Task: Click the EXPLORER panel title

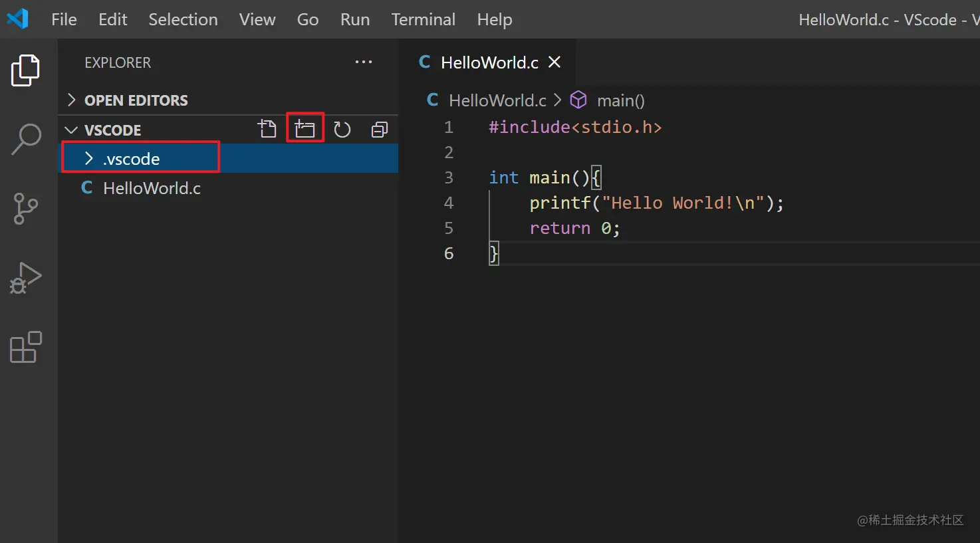Action: point(118,62)
